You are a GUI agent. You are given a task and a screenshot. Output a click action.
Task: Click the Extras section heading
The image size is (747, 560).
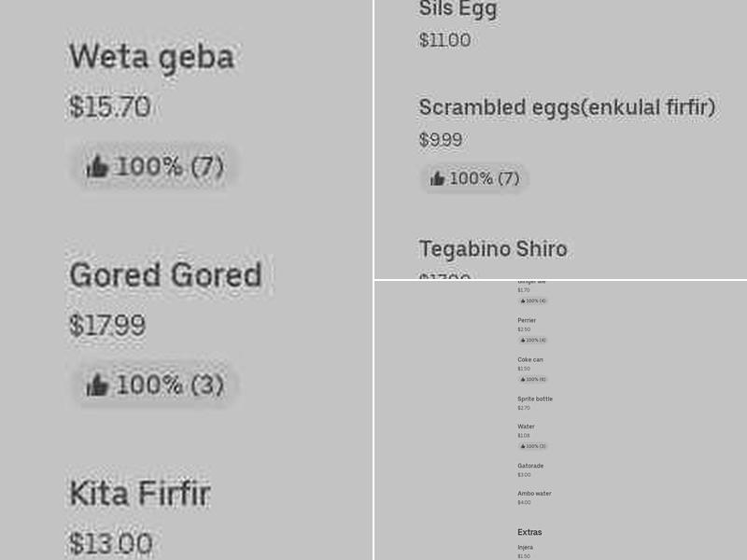[x=530, y=532]
